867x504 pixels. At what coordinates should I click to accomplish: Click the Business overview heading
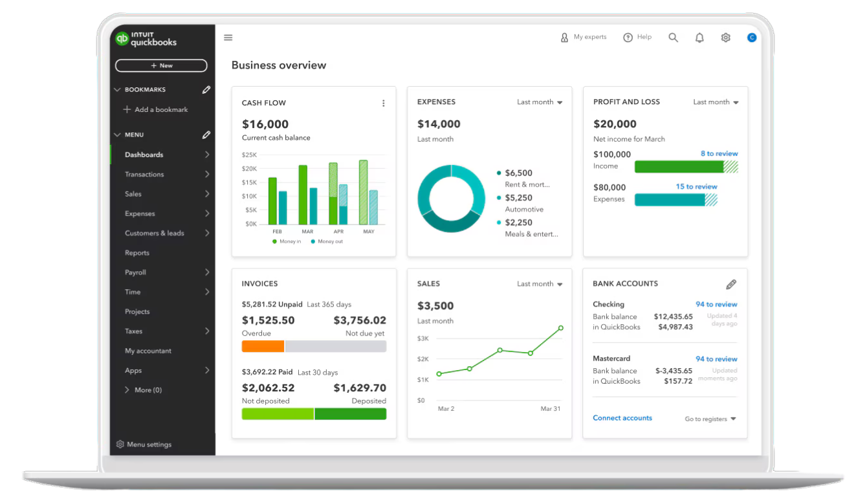(279, 65)
